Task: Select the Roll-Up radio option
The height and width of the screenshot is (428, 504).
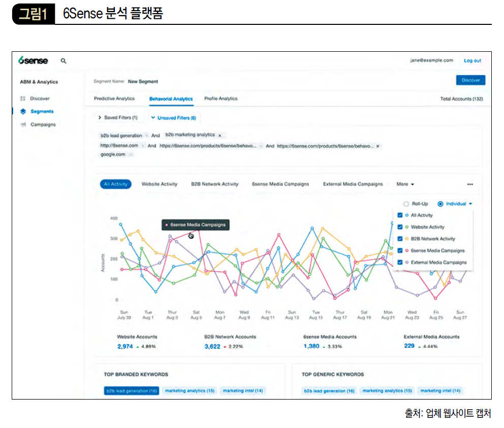Action: (x=406, y=204)
